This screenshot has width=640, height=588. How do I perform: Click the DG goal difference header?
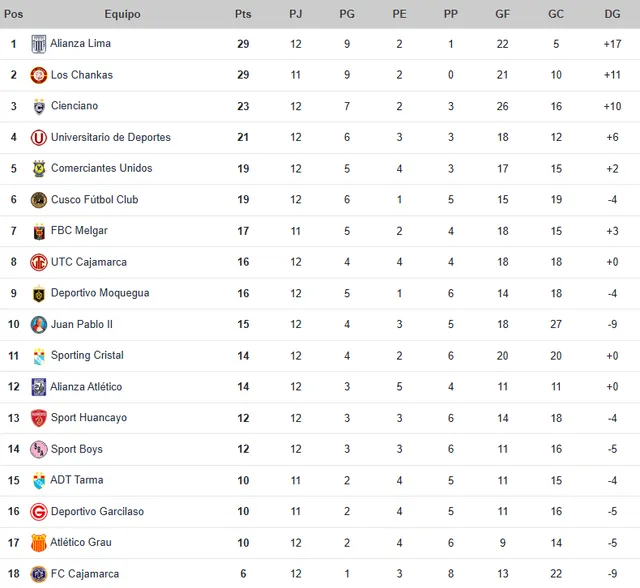[x=612, y=14]
